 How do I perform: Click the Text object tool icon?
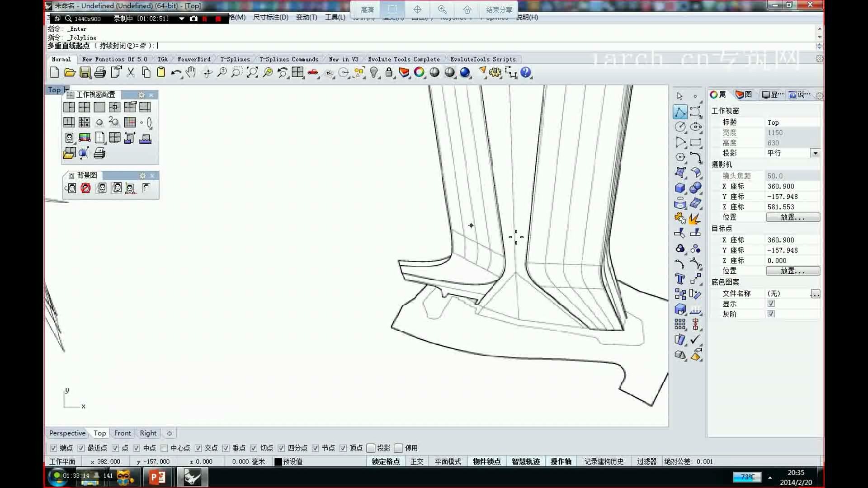point(680,279)
